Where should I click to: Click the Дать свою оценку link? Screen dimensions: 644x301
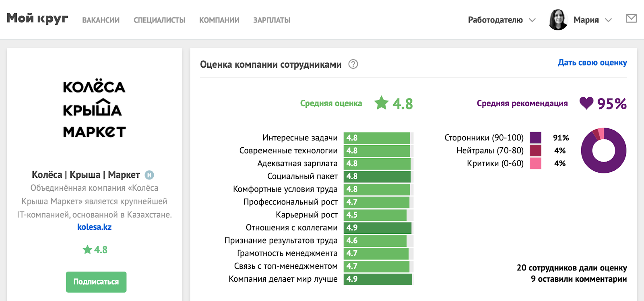click(592, 63)
